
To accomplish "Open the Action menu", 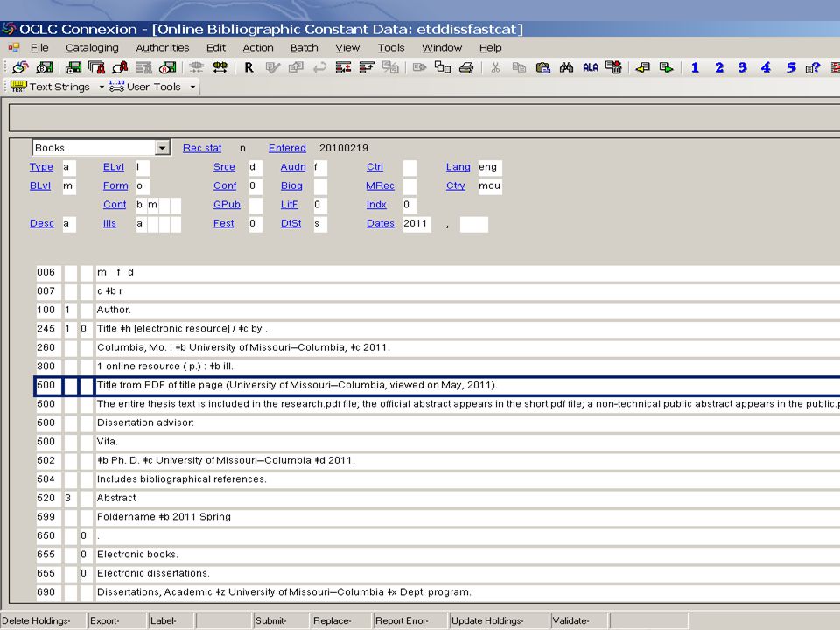I will pyautogui.click(x=257, y=47).
